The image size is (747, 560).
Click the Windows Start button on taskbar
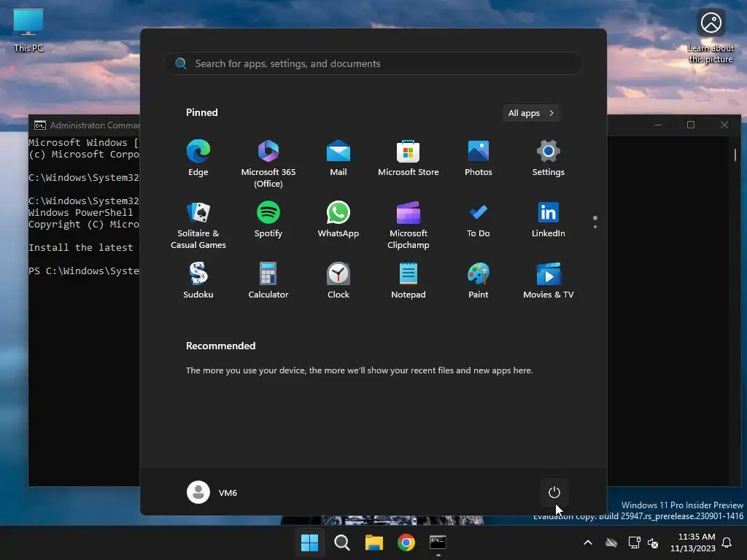point(309,542)
